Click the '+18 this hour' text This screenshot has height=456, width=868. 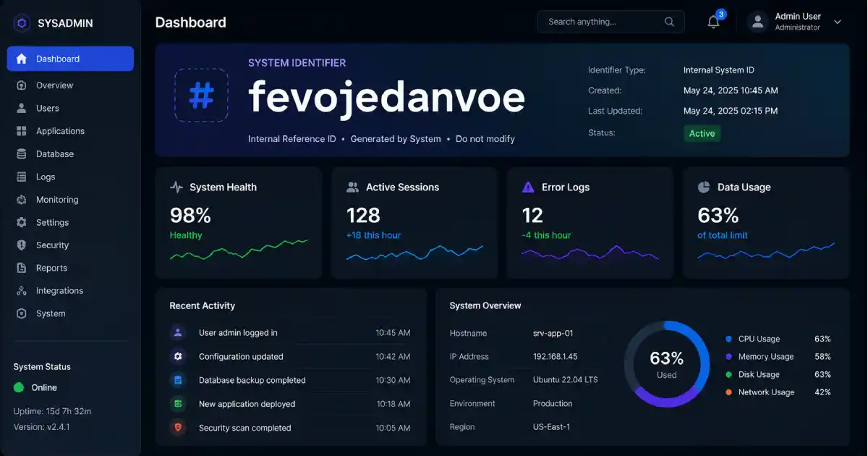[373, 235]
